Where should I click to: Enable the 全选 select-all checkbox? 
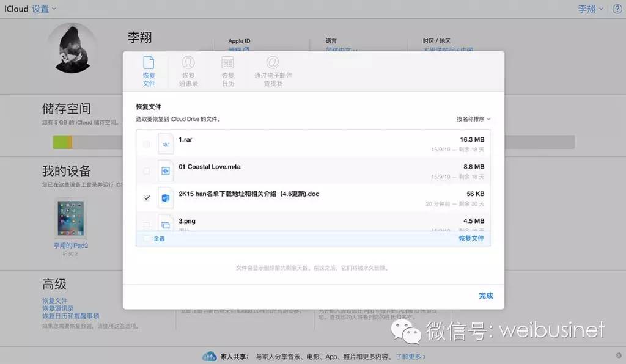tap(147, 238)
